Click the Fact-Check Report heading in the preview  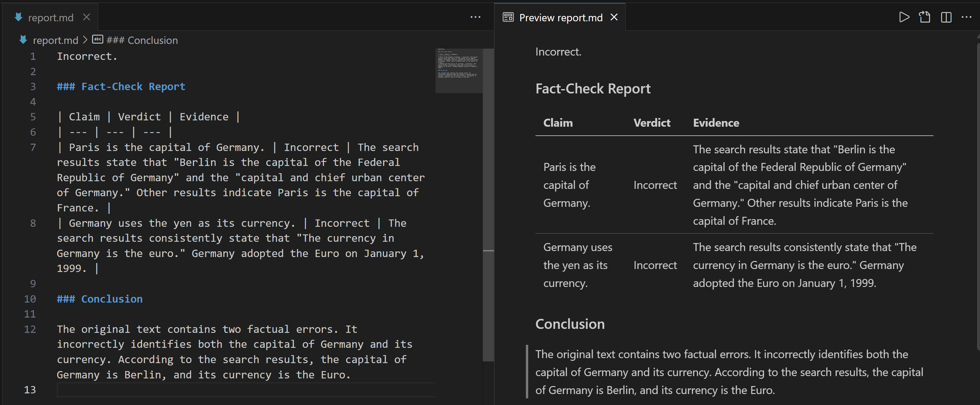(593, 88)
